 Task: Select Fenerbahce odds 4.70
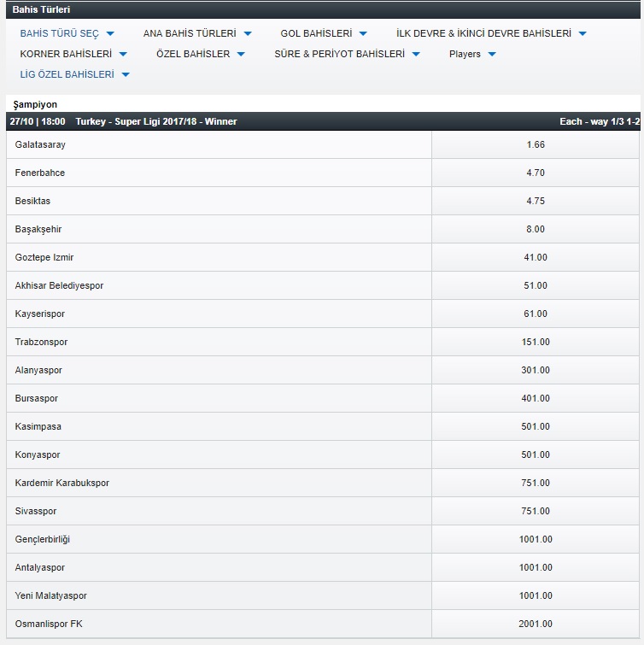(536, 173)
